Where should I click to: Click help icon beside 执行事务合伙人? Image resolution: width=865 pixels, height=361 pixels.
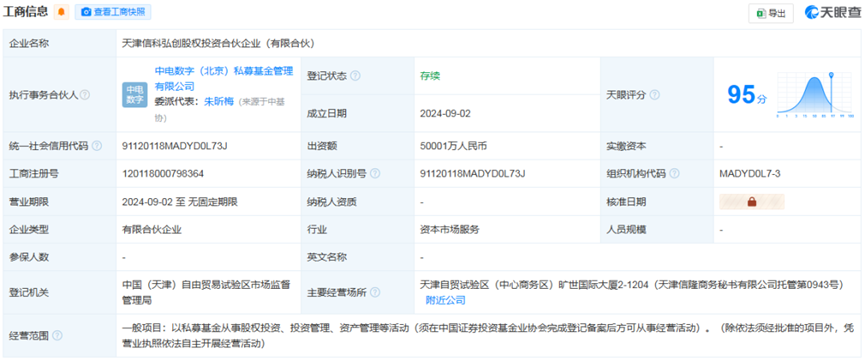[x=84, y=95]
